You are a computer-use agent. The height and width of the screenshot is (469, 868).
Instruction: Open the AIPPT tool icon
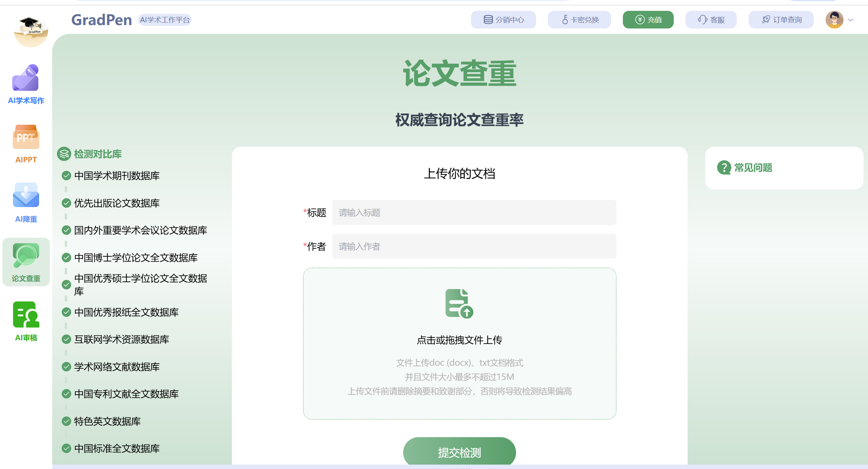coord(26,138)
